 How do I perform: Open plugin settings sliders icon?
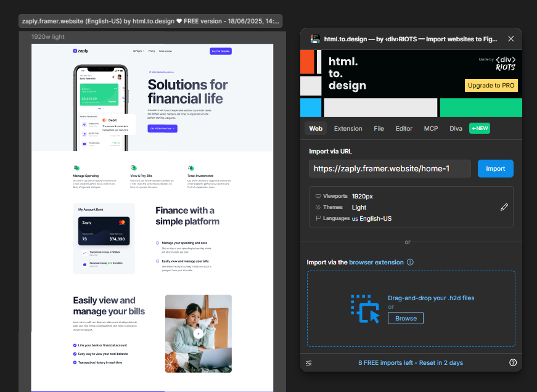(308, 363)
